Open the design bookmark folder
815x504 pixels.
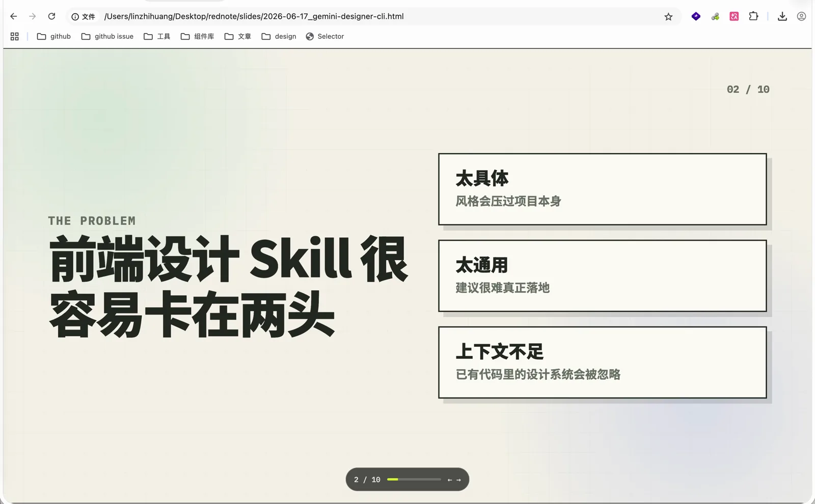pos(279,36)
